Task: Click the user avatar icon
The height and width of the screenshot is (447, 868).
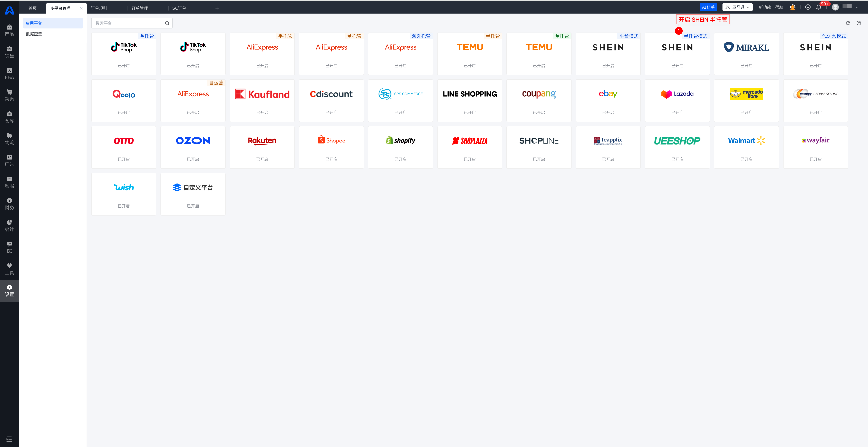Action: [x=835, y=7]
